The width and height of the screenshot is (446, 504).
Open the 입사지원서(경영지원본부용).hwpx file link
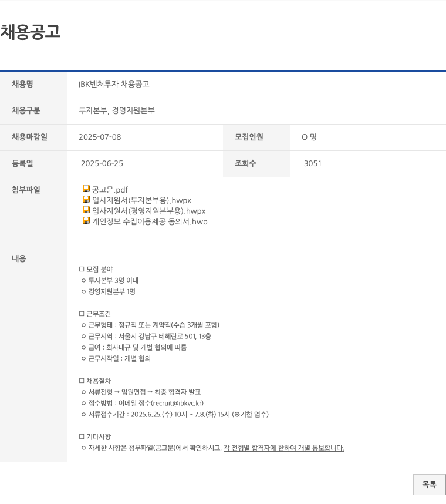(148, 211)
